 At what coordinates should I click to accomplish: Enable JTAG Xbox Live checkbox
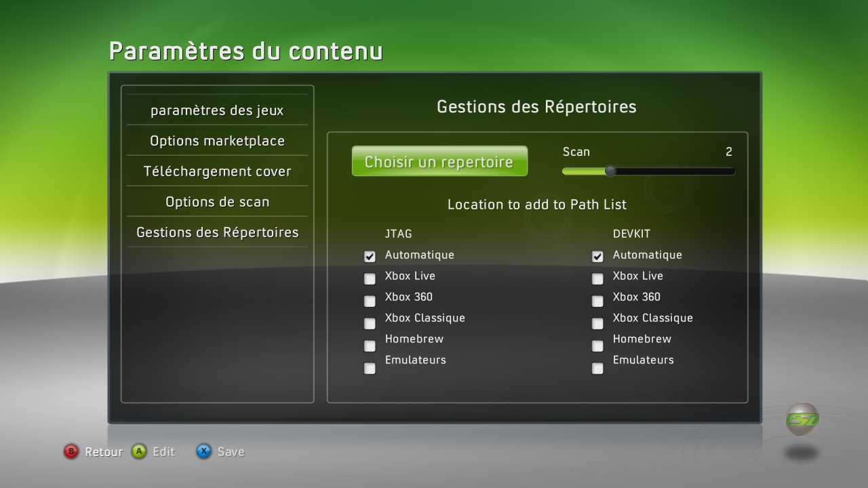tap(370, 278)
